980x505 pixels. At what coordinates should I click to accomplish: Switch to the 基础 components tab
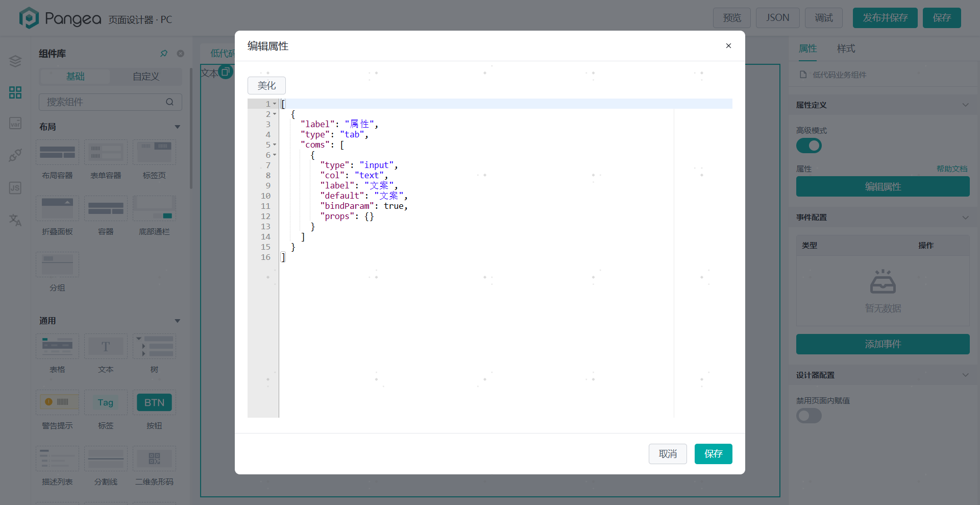(75, 77)
